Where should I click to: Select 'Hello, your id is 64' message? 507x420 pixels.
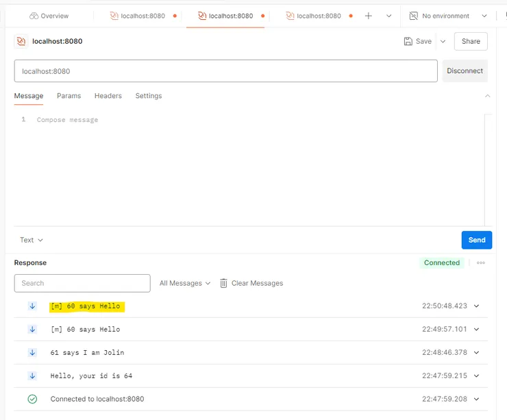point(91,375)
